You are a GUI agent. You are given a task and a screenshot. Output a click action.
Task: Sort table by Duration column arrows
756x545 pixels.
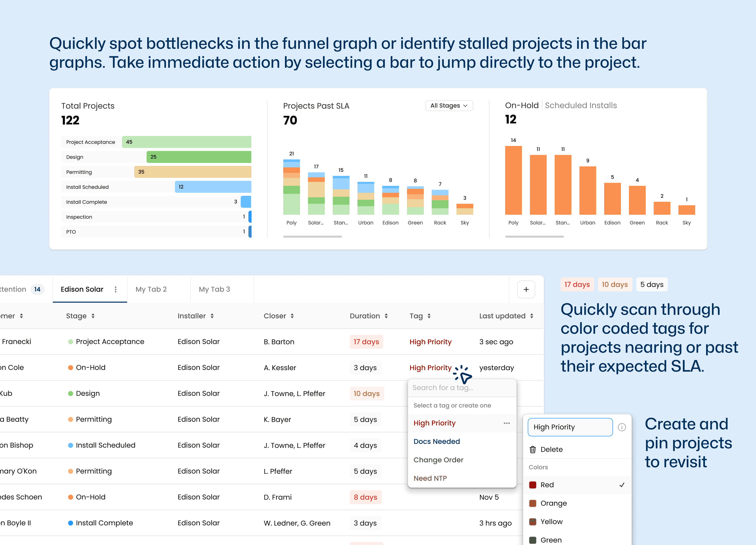(x=386, y=316)
